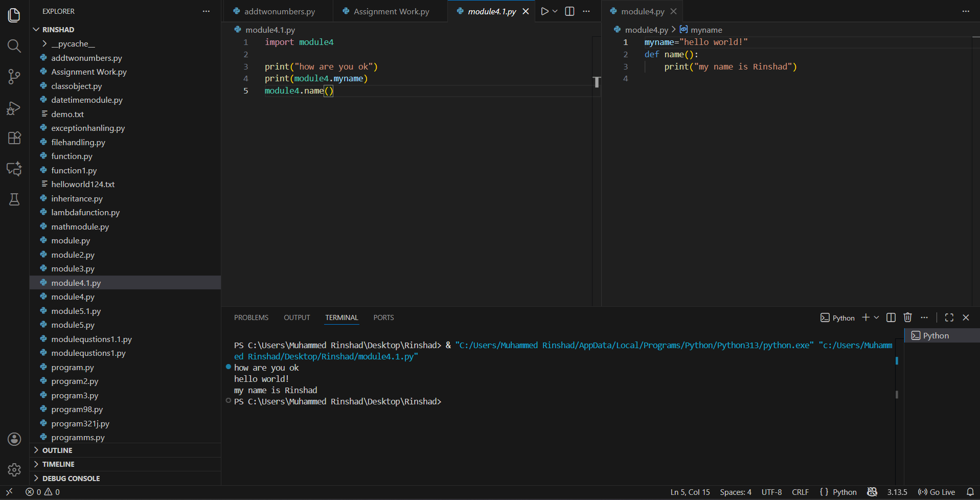Switch to the OUTPUT tab

[x=297, y=317]
